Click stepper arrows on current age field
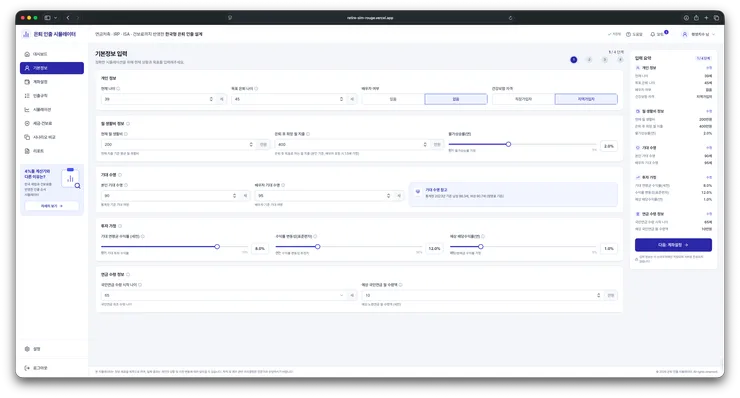Screen dimensions: 740x398 211,99
